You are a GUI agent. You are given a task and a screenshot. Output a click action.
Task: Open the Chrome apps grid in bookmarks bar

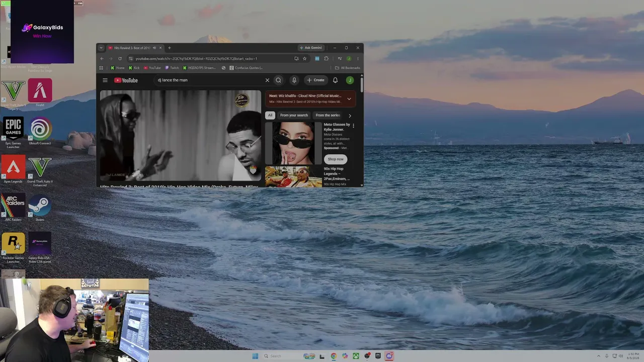101,68
